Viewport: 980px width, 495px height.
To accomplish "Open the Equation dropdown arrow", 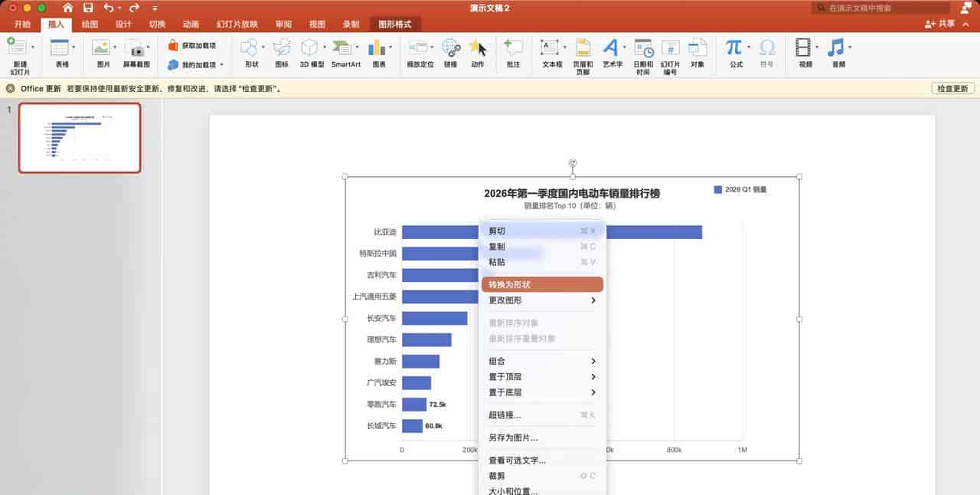I will [x=748, y=48].
